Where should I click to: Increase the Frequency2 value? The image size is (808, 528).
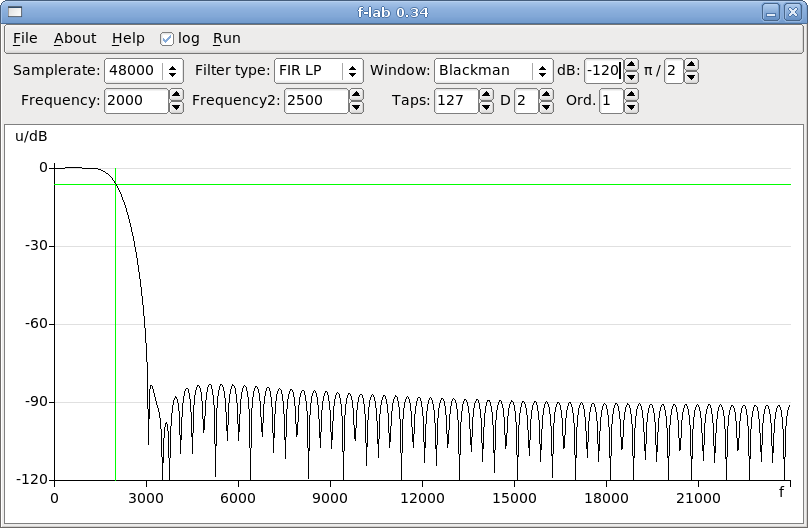356,95
